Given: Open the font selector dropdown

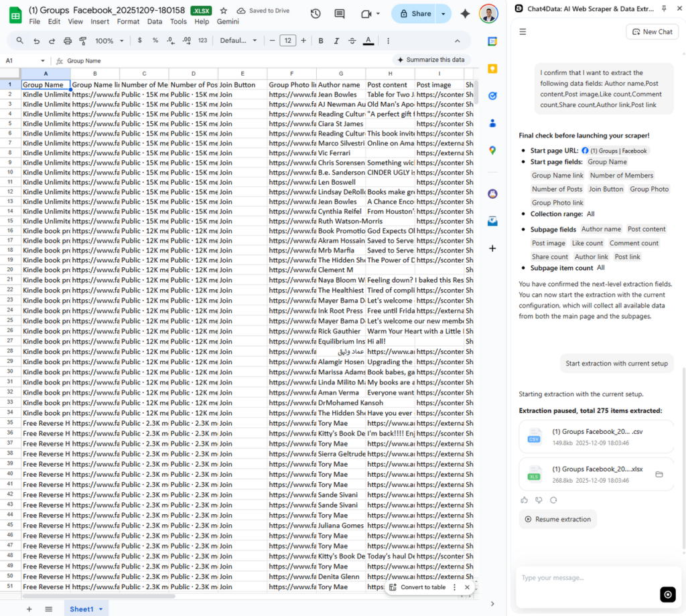Looking at the screenshot, I should click(237, 40).
